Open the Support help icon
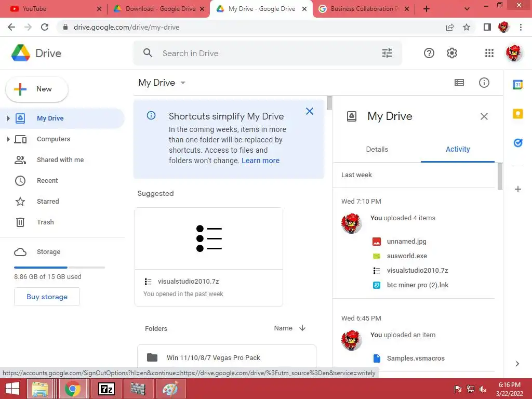 pyautogui.click(x=429, y=53)
